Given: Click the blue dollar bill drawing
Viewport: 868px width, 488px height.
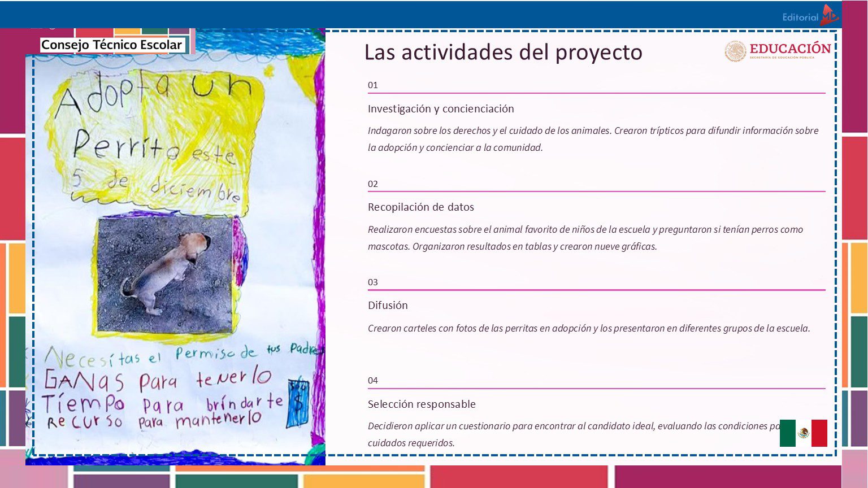Looking at the screenshot, I should (298, 403).
